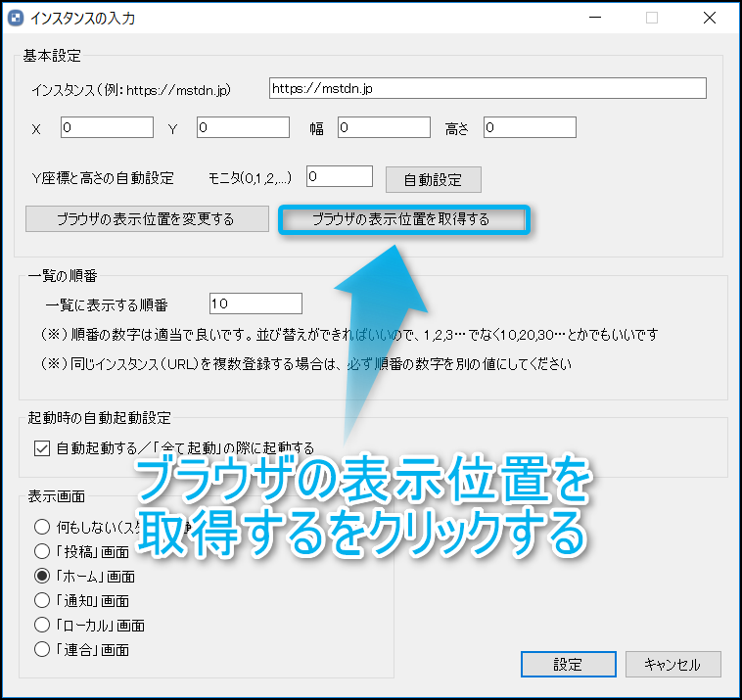
Task: Select the 「投稿」画面 radio option
Action: (x=42, y=550)
